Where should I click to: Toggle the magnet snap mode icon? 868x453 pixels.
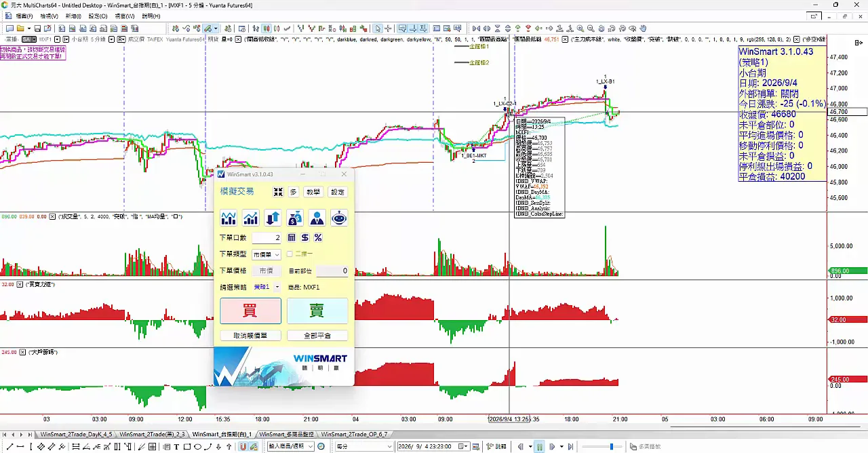[x=243, y=447]
